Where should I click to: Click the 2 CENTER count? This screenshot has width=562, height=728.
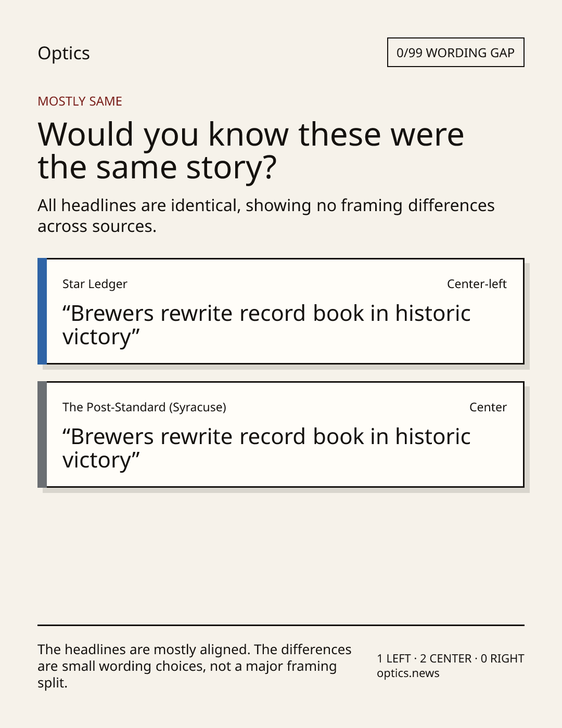point(445,659)
